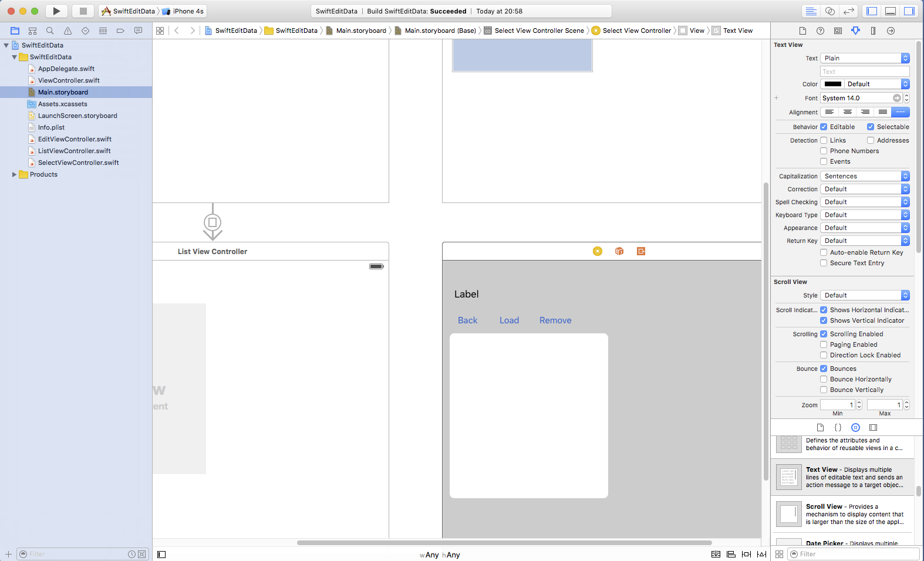Expand the Products folder

14,174
